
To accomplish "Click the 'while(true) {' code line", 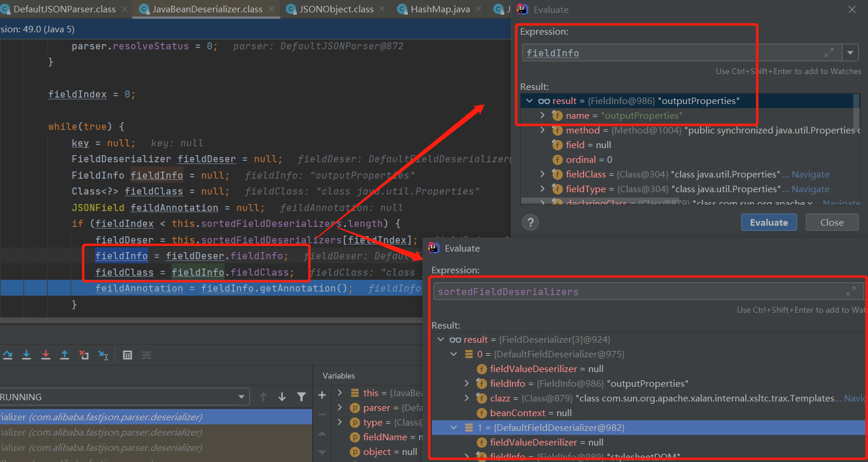I will tap(86, 126).
